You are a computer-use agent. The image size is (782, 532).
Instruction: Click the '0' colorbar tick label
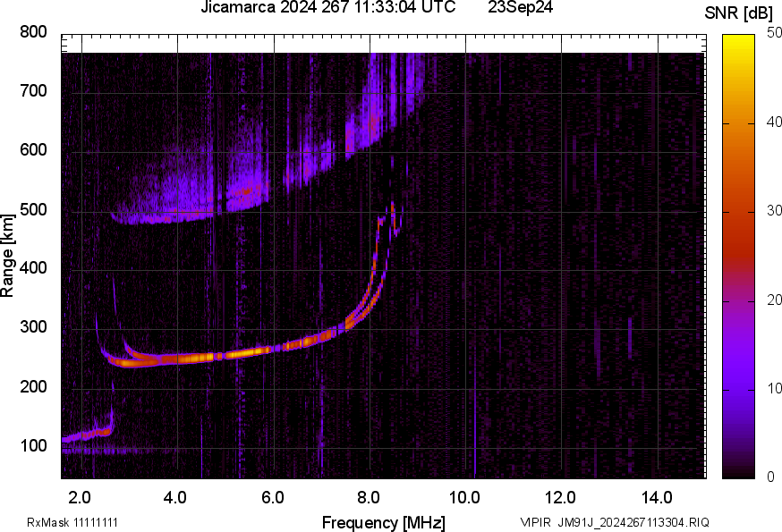click(x=770, y=477)
